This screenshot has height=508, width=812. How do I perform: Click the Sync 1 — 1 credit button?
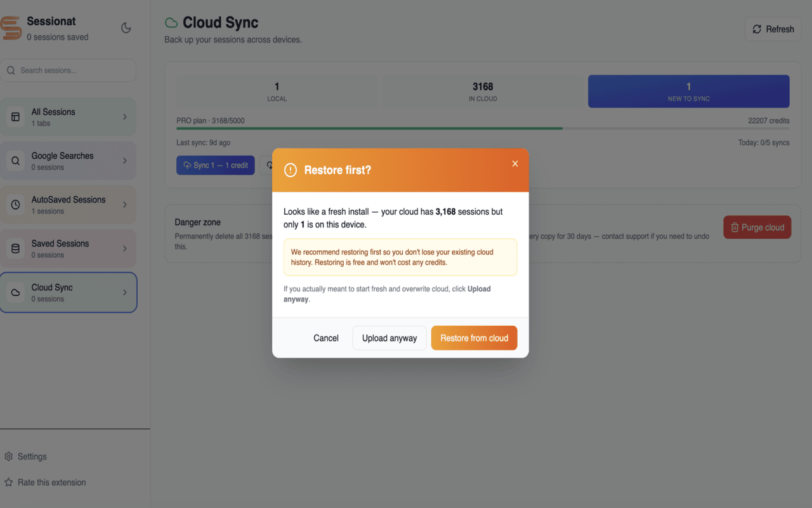[216, 165]
